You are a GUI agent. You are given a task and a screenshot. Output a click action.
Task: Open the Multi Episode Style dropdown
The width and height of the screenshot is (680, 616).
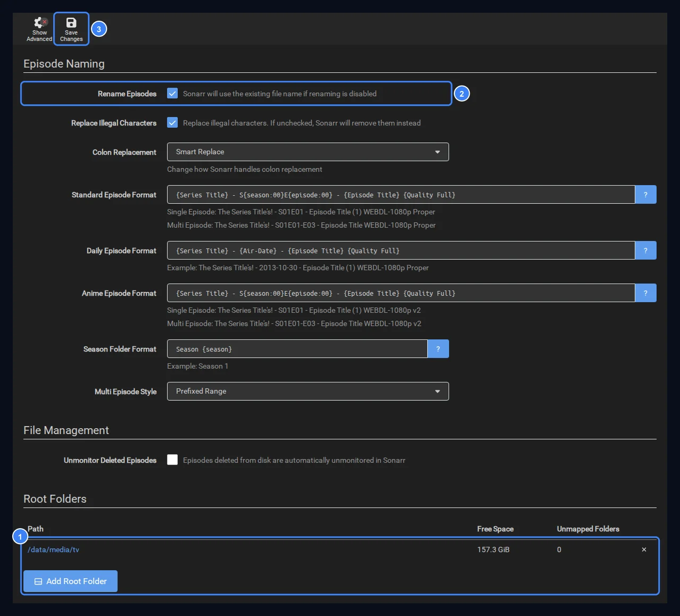(x=308, y=392)
